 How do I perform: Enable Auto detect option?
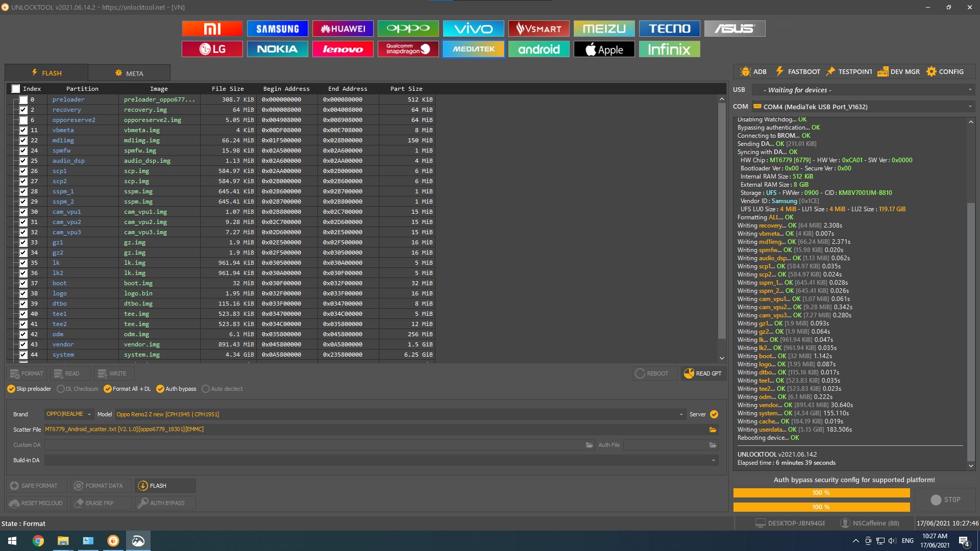click(223, 389)
